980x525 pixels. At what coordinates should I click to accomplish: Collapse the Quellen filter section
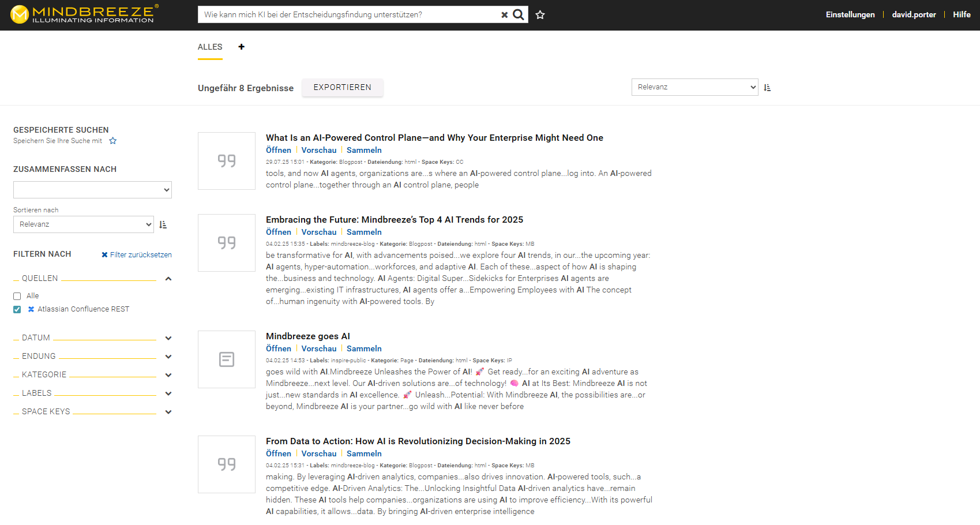(168, 279)
